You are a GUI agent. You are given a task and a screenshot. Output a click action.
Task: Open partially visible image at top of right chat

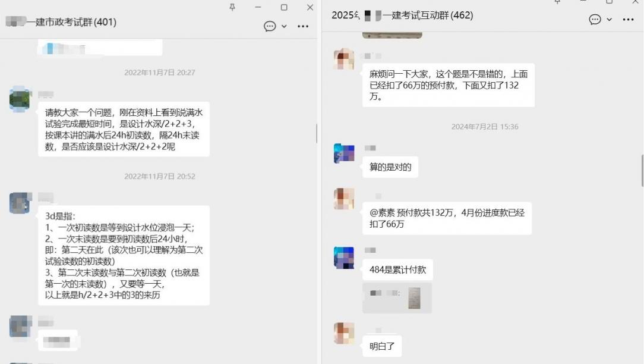coord(392,35)
